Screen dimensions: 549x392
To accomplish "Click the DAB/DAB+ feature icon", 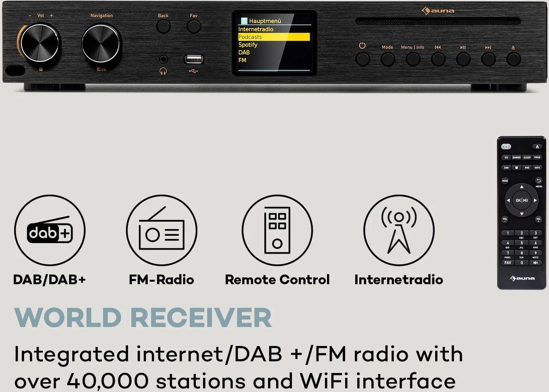I will 49,230.
